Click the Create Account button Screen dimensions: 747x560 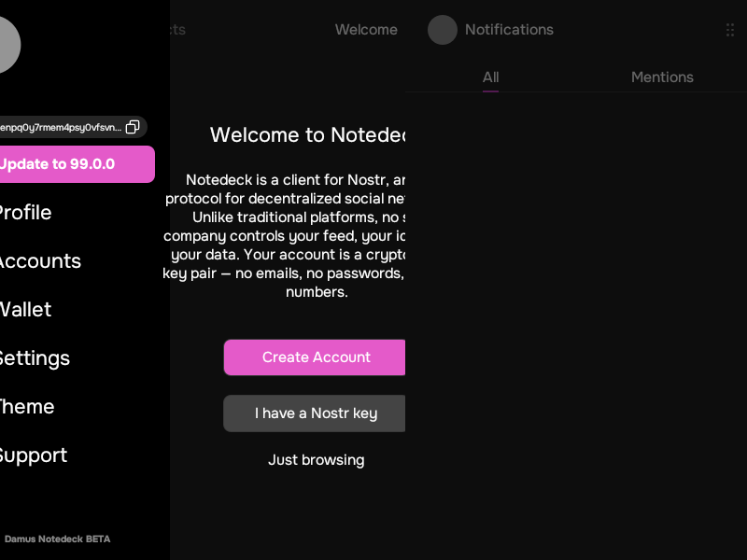pyautogui.click(x=315, y=357)
